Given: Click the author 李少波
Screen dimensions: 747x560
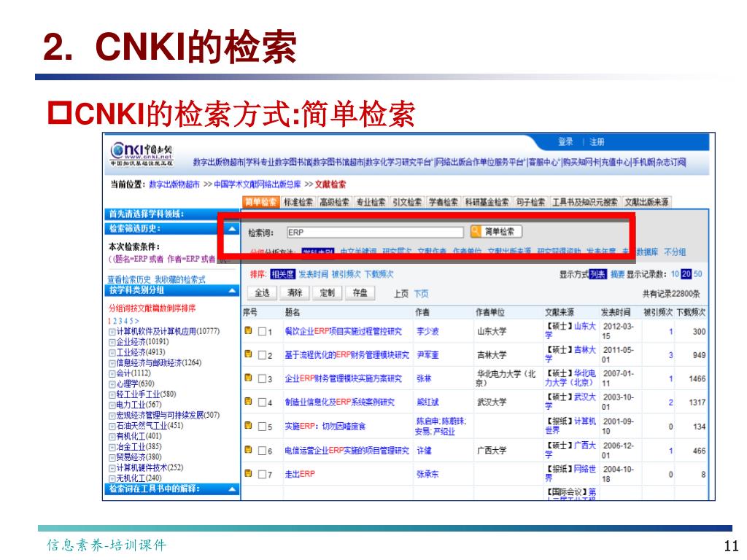Looking at the screenshot, I should pyautogui.click(x=427, y=332).
